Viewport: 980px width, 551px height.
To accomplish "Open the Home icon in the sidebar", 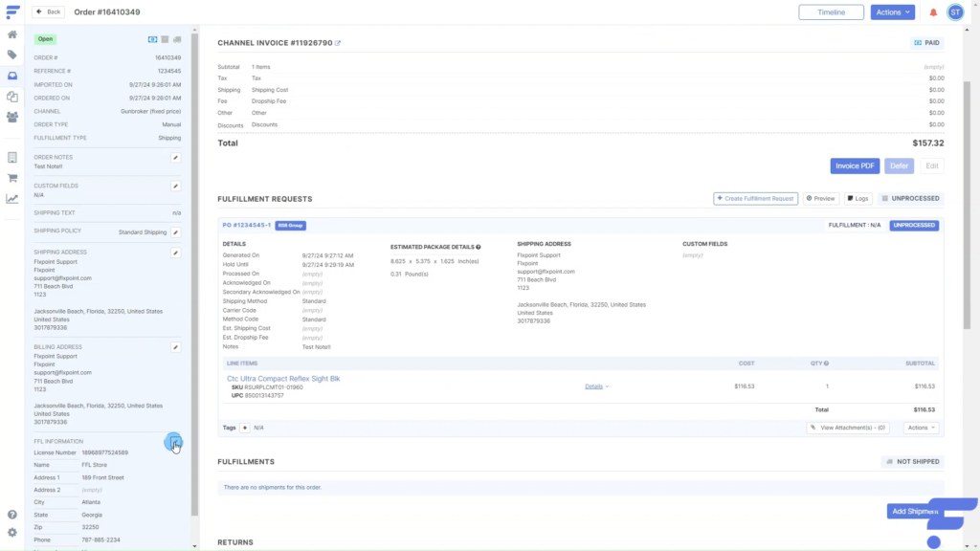I will coord(11,34).
